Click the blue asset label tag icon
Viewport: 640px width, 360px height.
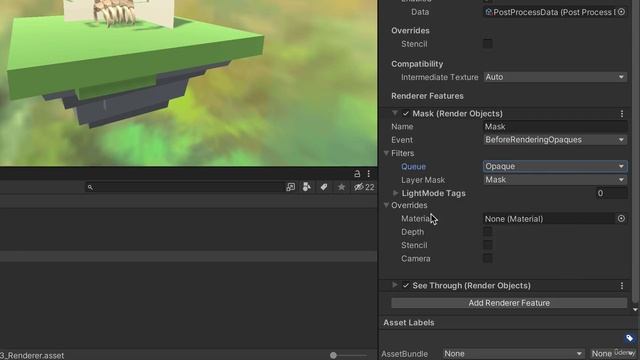(x=629, y=338)
